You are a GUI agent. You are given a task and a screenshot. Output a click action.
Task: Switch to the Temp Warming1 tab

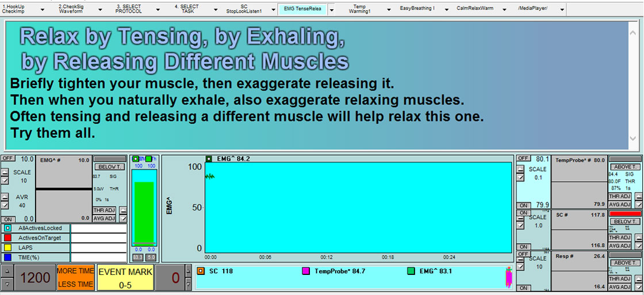tap(359, 9)
